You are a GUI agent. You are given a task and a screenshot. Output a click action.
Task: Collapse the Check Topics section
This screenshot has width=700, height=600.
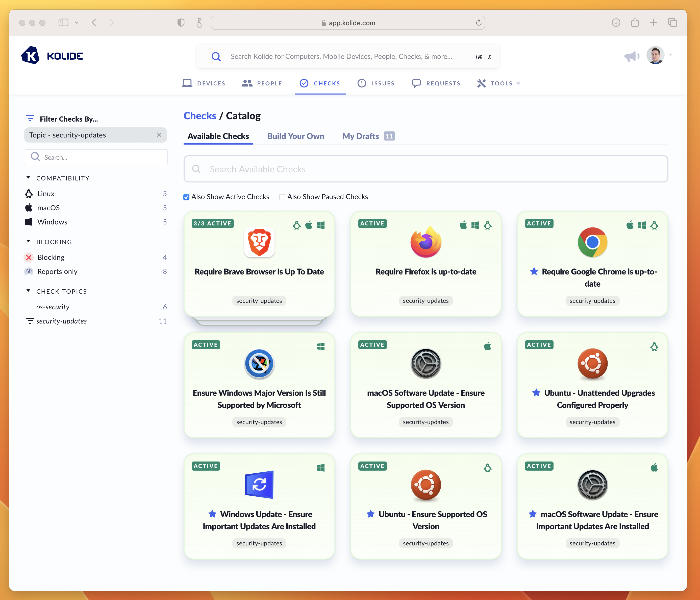pos(28,291)
